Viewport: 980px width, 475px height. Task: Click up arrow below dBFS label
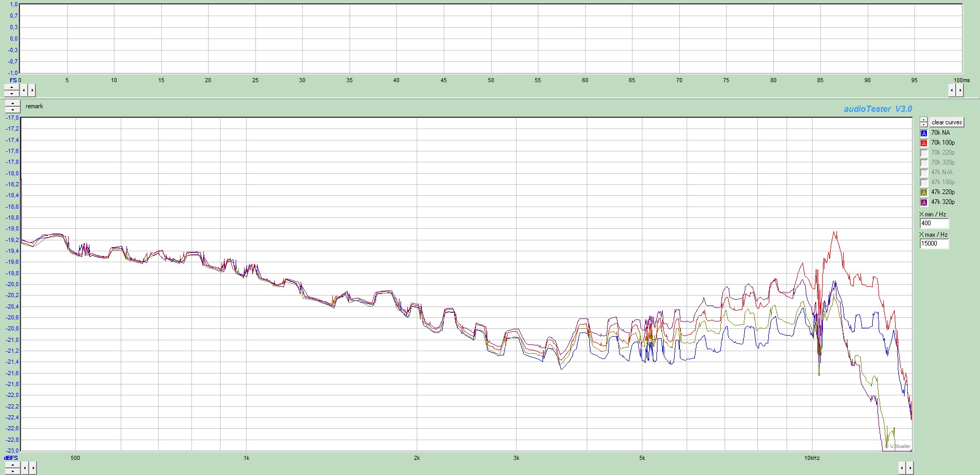[11, 465]
